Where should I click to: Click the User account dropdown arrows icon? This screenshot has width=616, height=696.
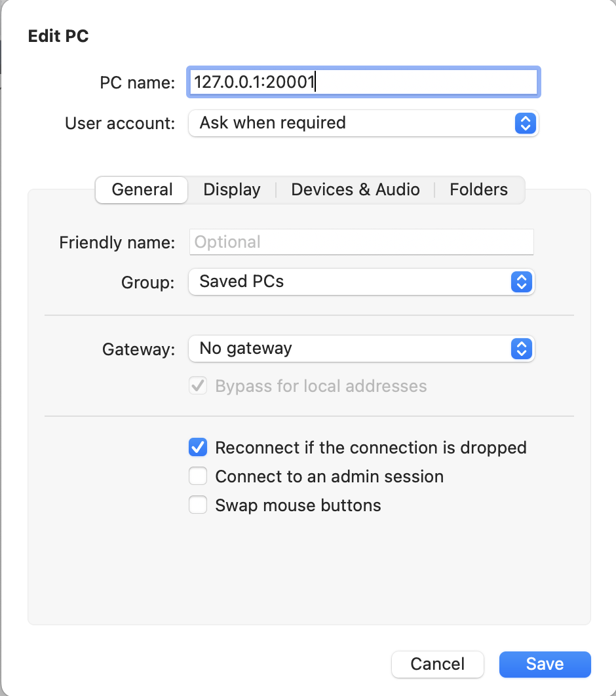point(526,123)
